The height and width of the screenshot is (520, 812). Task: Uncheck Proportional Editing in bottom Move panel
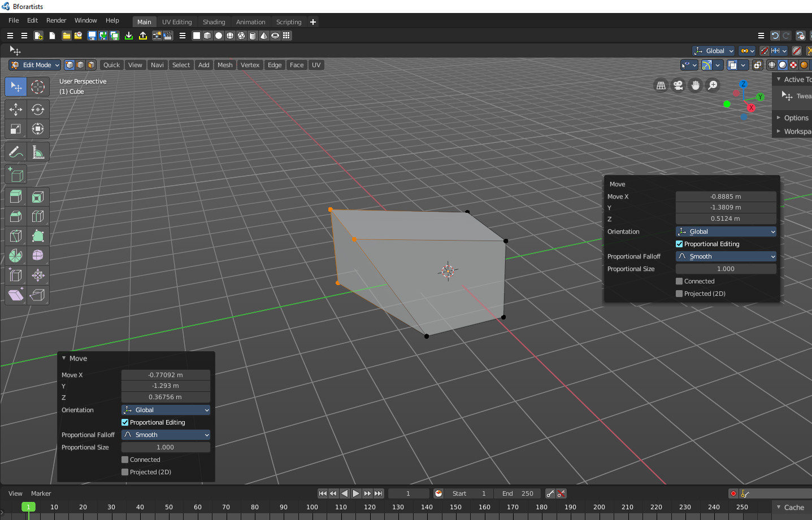click(x=125, y=422)
